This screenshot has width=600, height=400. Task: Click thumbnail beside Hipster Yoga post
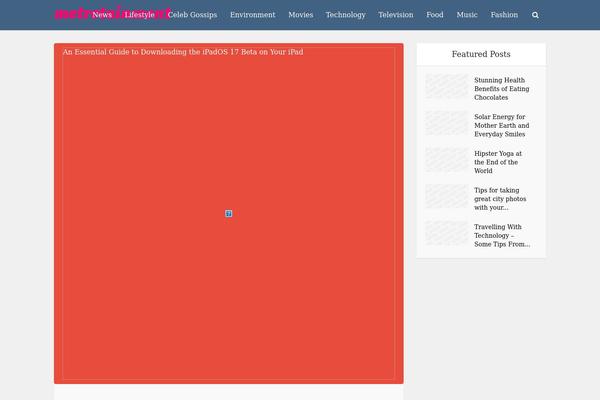coord(447,160)
